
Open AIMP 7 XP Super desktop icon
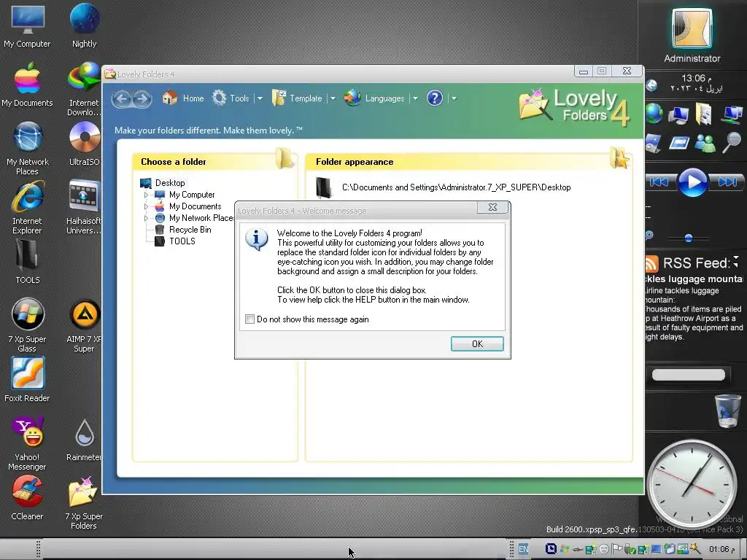[85, 325]
